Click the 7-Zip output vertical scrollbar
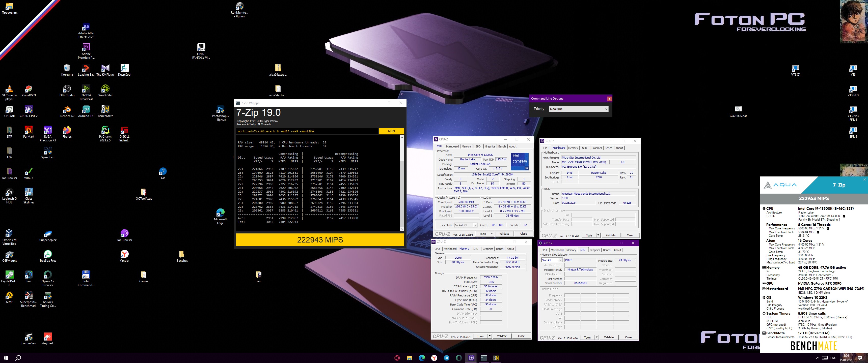Image resolution: width=868 pixels, height=363 pixels. pyautogui.click(x=402, y=183)
